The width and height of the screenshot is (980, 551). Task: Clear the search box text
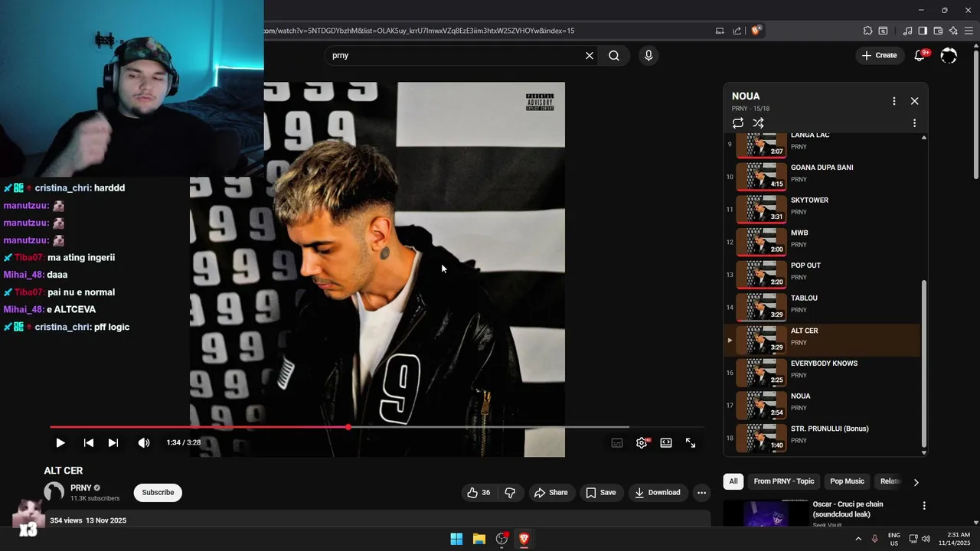[590, 55]
